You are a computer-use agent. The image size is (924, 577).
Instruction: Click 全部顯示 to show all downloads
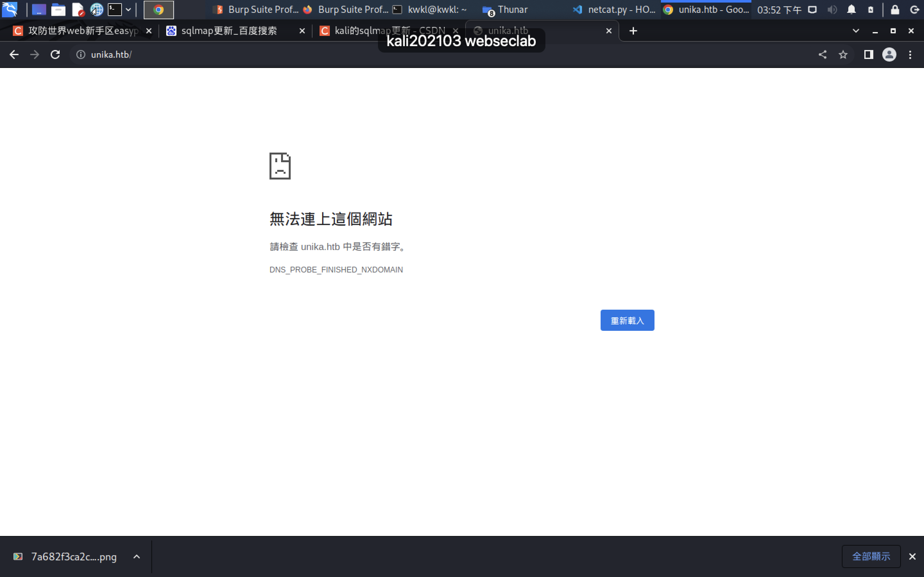pos(871,556)
